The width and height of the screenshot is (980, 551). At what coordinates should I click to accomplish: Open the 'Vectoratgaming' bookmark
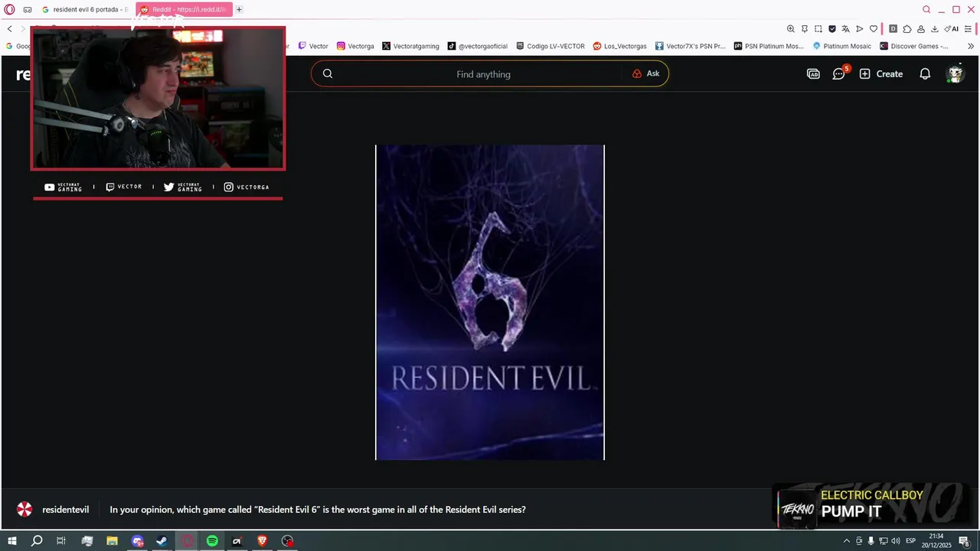(x=410, y=46)
